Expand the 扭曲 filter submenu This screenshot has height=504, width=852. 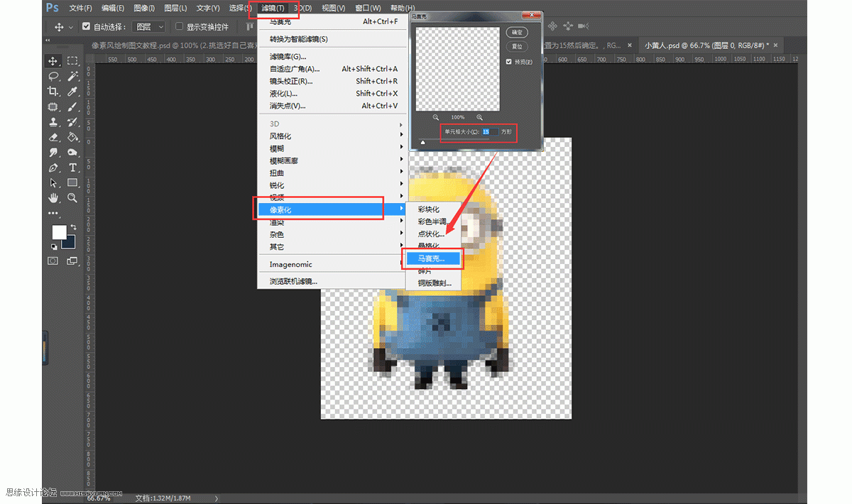332,173
